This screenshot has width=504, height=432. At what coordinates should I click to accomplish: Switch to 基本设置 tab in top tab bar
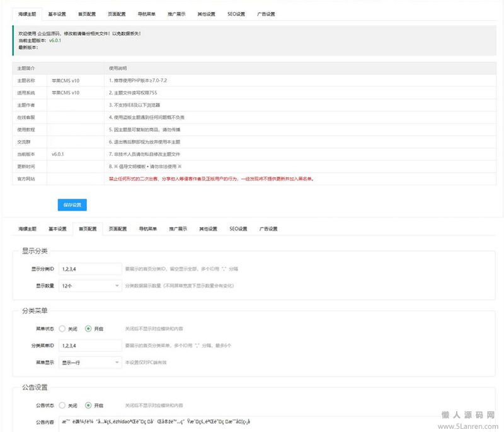pyautogui.click(x=57, y=13)
